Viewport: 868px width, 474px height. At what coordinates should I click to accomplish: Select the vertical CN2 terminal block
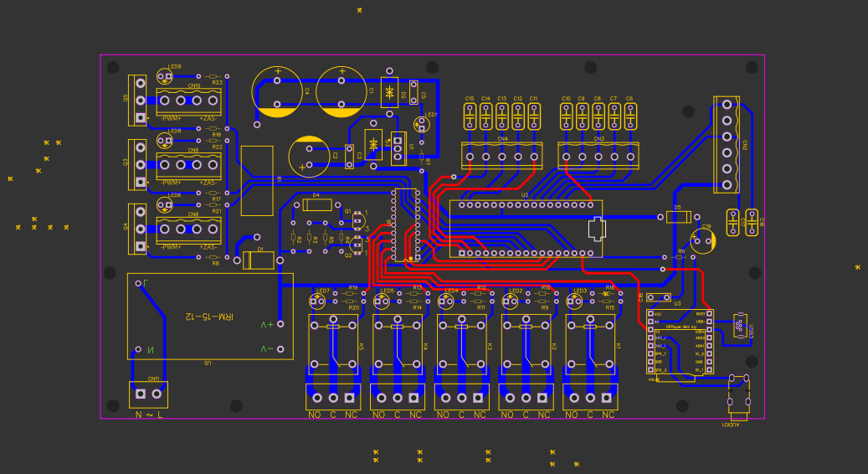click(727, 145)
